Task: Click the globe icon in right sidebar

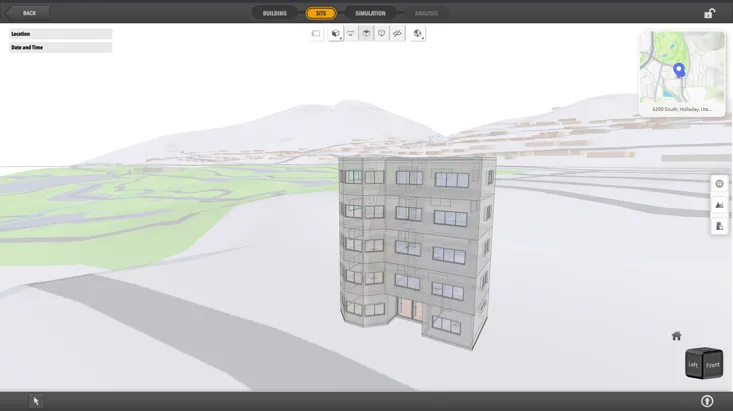Action: tap(719, 184)
